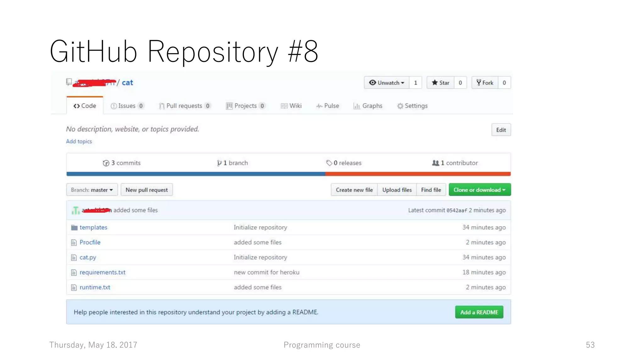Click the blue language bar segment
The width and height of the screenshot is (644, 362).
pos(196,174)
